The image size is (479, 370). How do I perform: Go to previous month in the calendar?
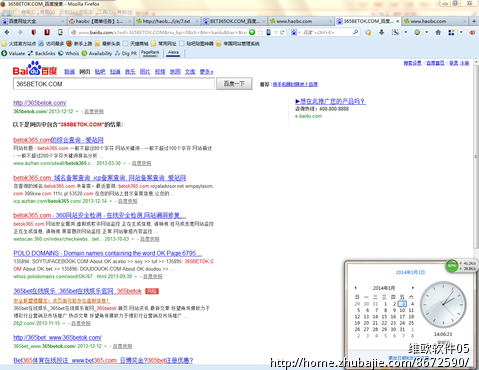[x=356, y=288]
